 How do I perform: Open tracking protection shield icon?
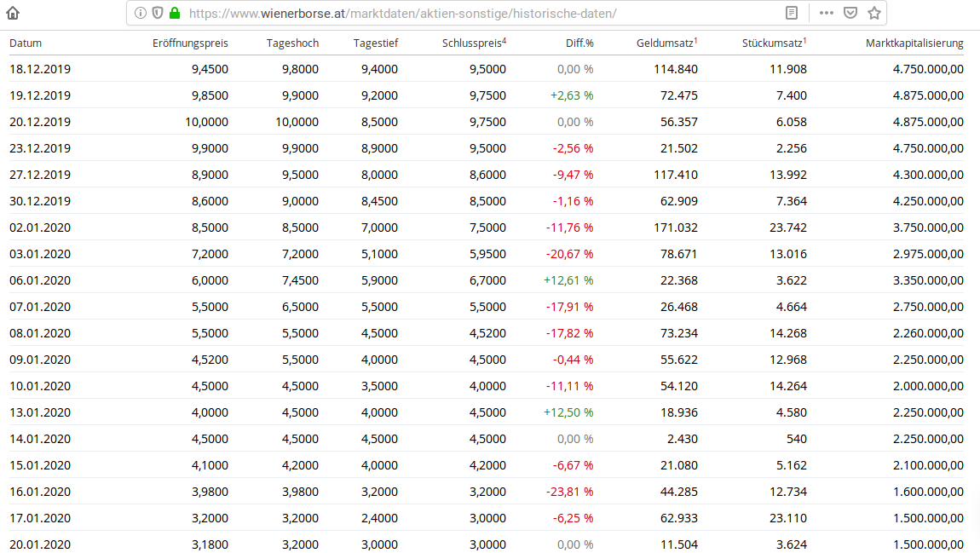(158, 13)
